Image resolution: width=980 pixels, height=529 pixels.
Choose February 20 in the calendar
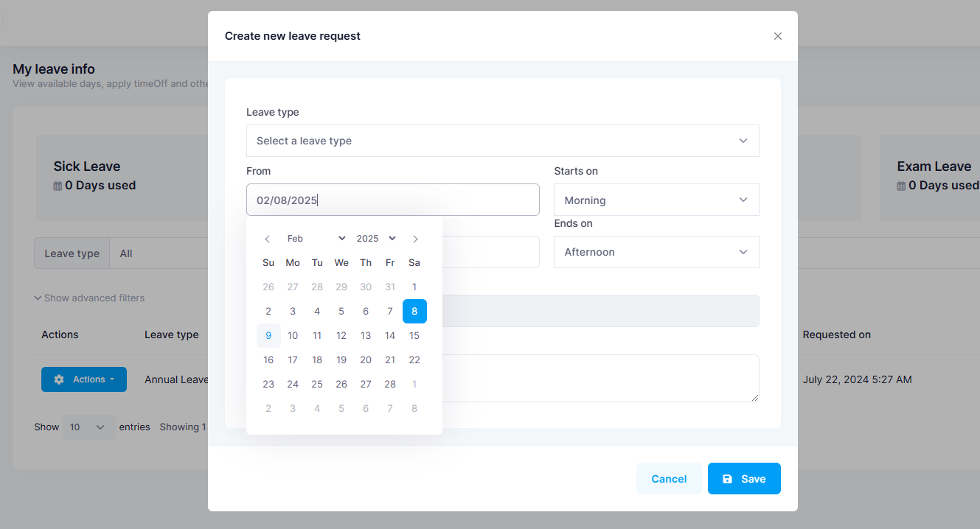click(x=366, y=360)
